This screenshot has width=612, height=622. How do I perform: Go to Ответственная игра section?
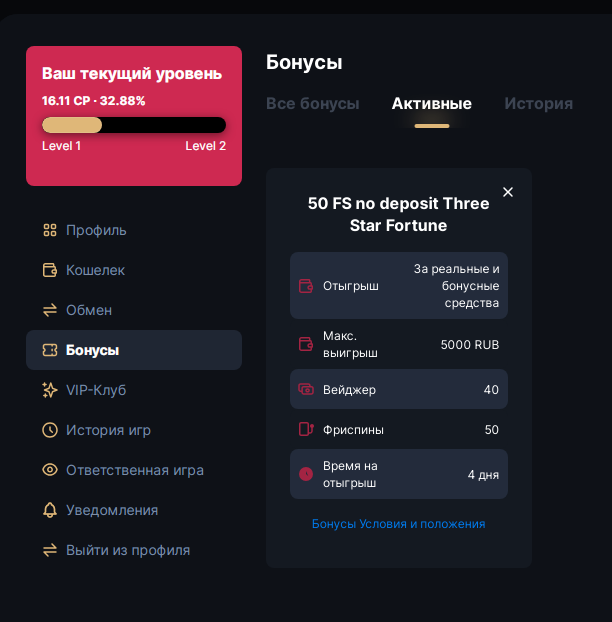coord(134,471)
